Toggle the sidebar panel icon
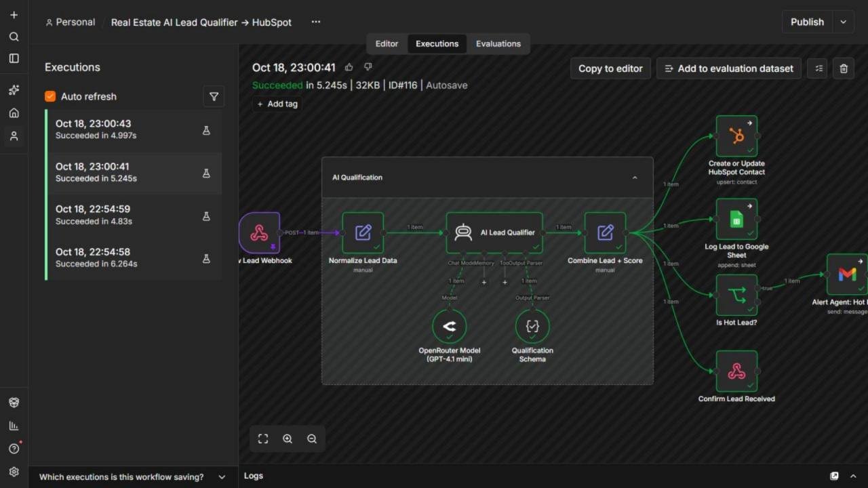The width and height of the screenshot is (868, 488). pos(14,58)
